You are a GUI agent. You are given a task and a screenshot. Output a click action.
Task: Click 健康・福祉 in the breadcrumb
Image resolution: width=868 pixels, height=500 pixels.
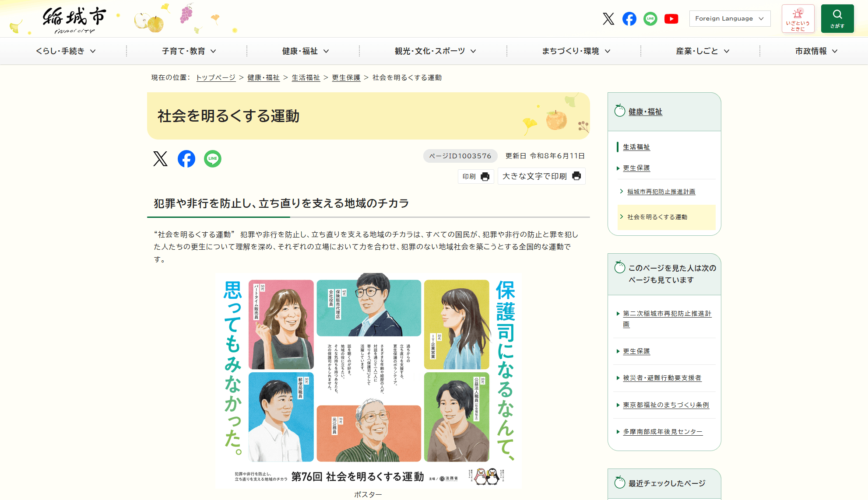[264, 77]
